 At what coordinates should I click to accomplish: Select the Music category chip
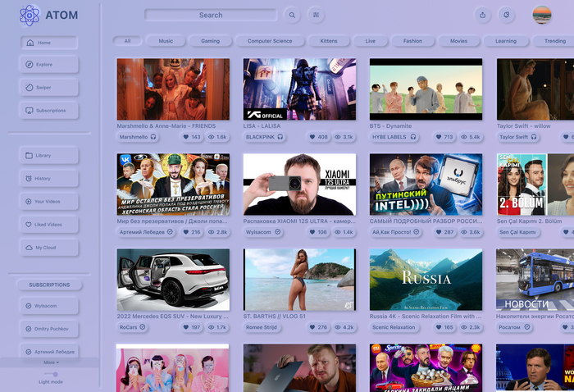pos(166,41)
